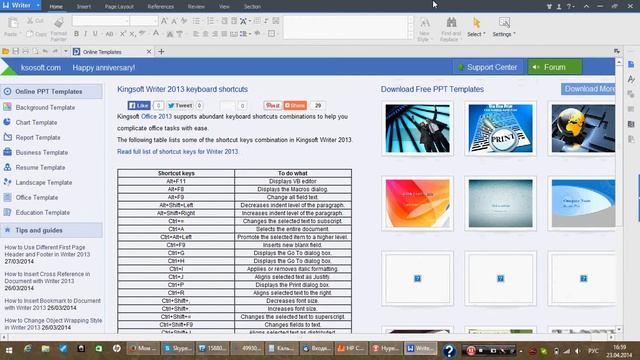This screenshot has width=640, height=360.
Task: Open Internet Explorer from taskbar
Action: [27, 349]
